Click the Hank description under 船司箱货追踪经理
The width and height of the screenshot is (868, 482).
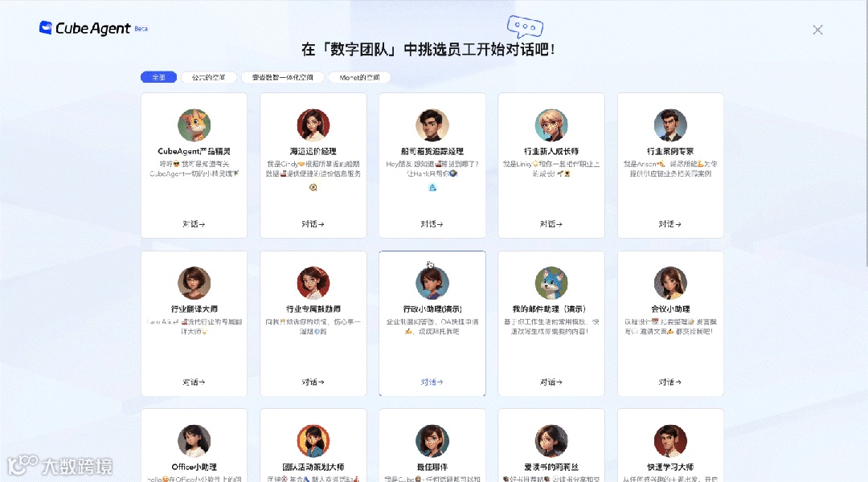pyautogui.click(x=432, y=169)
